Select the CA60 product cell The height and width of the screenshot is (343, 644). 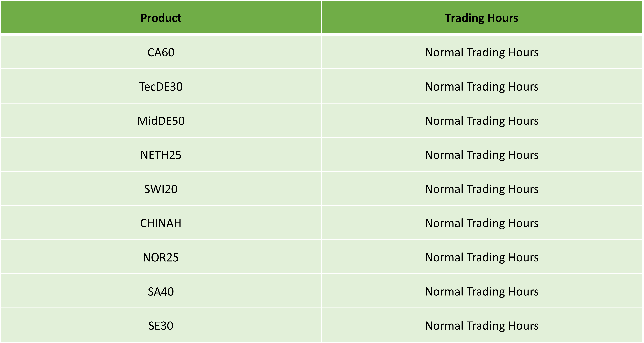tap(161, 52)
